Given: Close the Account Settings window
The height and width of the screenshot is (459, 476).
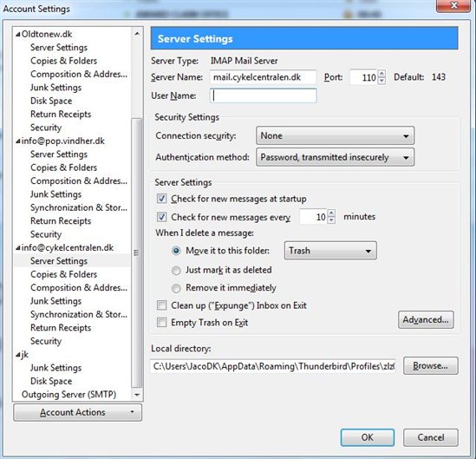Looking at the screenshot, I should coord(453,5).
